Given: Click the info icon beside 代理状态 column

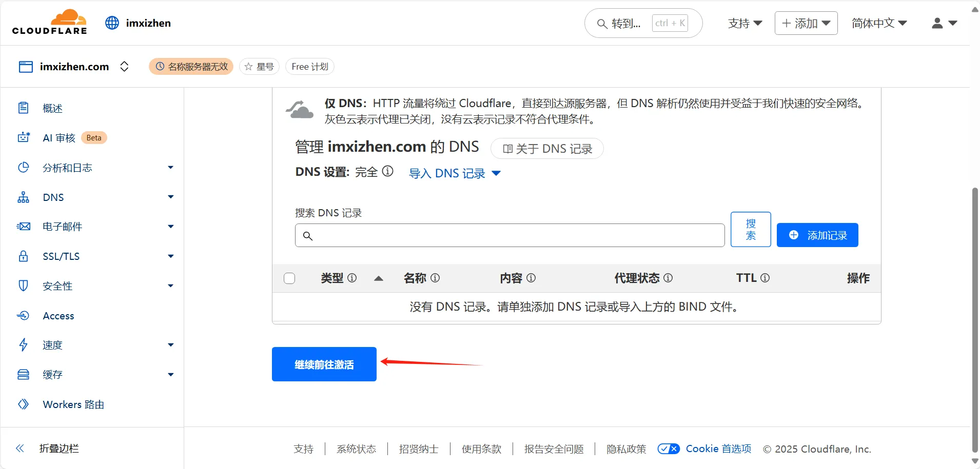Looking at the screenshot, I should pos(668,278).
